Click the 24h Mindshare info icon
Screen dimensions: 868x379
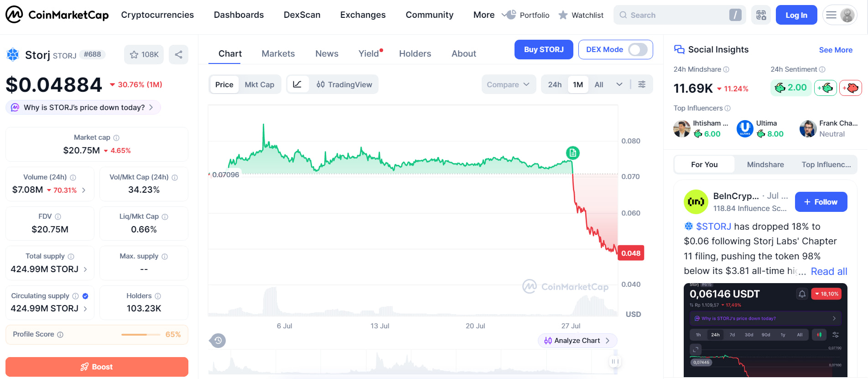[x=726, y=69]
